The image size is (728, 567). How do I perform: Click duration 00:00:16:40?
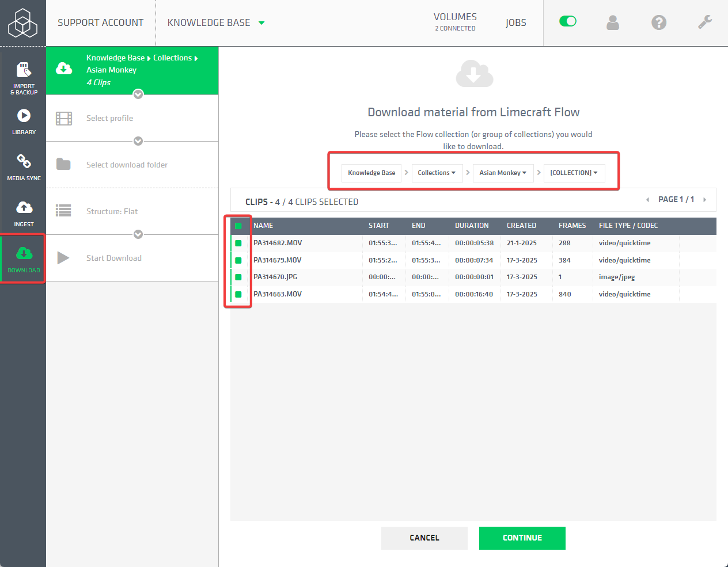click(x=474, y=294)
